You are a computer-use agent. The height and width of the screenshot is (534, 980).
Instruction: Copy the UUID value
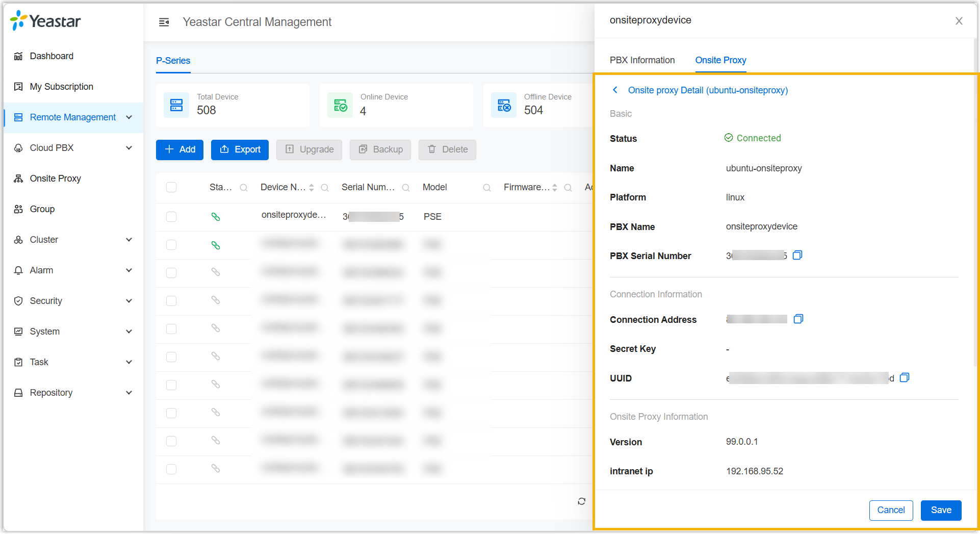pyautogui.click(x=905, y=377)
